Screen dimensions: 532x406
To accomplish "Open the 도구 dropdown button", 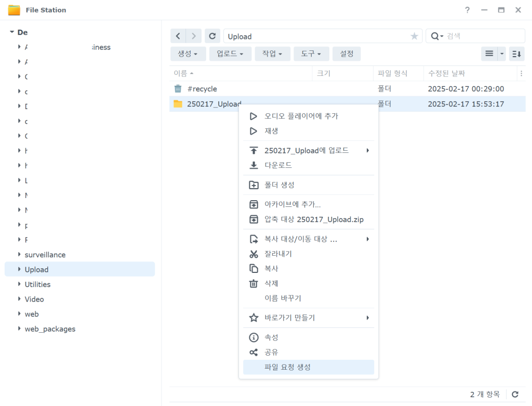I will 311,54.
